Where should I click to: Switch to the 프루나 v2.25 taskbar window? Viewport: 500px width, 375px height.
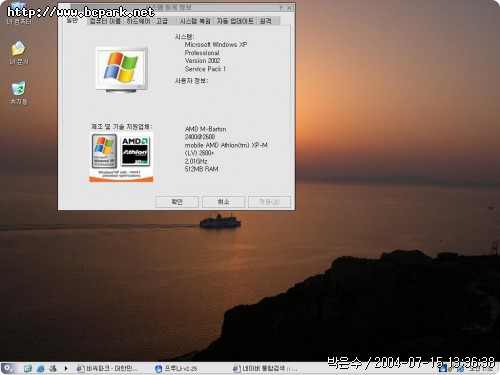pos(177,368)
